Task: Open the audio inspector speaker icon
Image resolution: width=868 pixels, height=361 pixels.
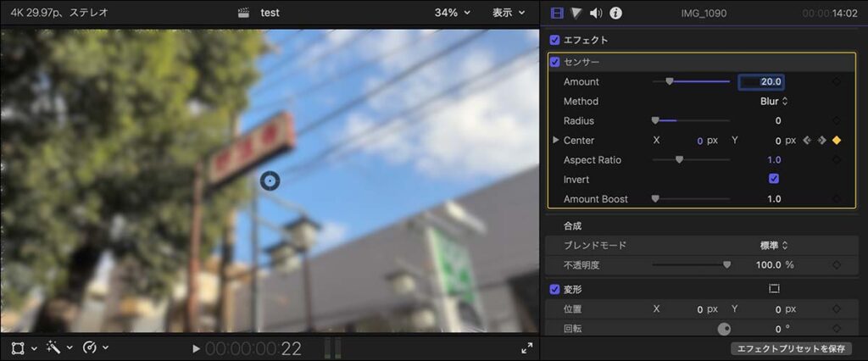Action: tap(596, 13)
